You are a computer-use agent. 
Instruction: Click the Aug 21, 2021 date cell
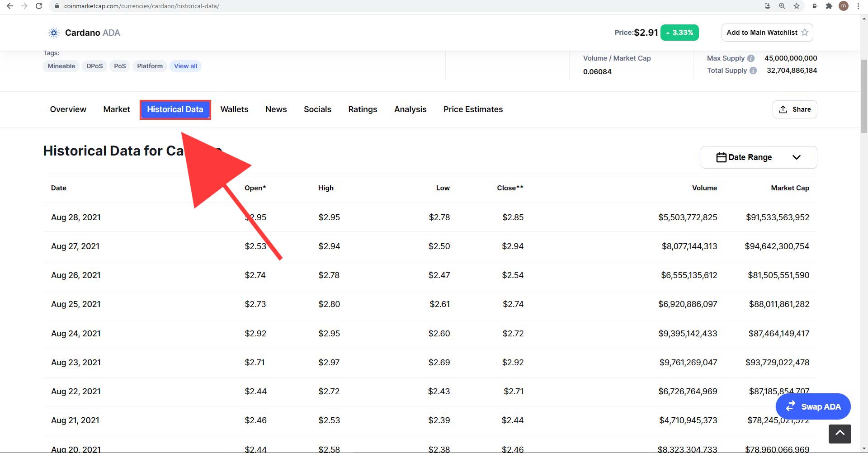(75, 420)
